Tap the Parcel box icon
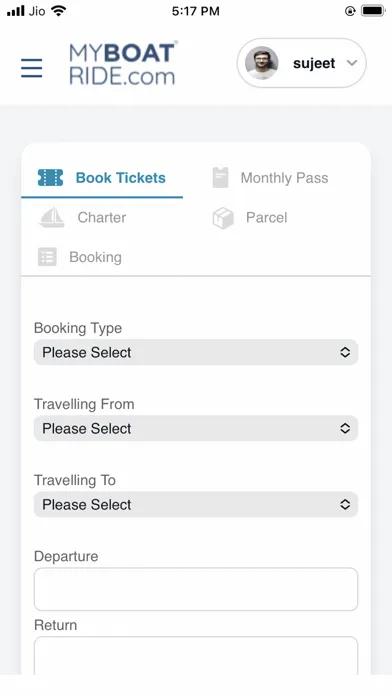The width and height of the screenshot is (392, 696). coord(223,218)
